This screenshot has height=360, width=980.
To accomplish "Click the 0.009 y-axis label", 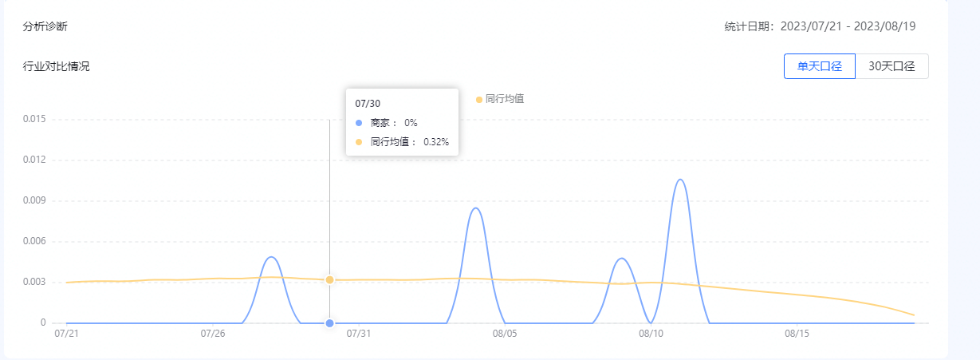I will tap(35, 201).
